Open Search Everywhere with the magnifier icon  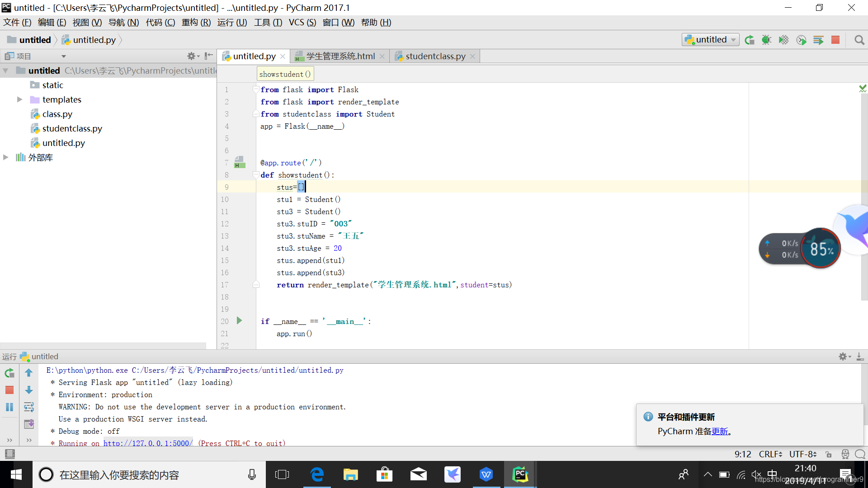coord(859,40)
